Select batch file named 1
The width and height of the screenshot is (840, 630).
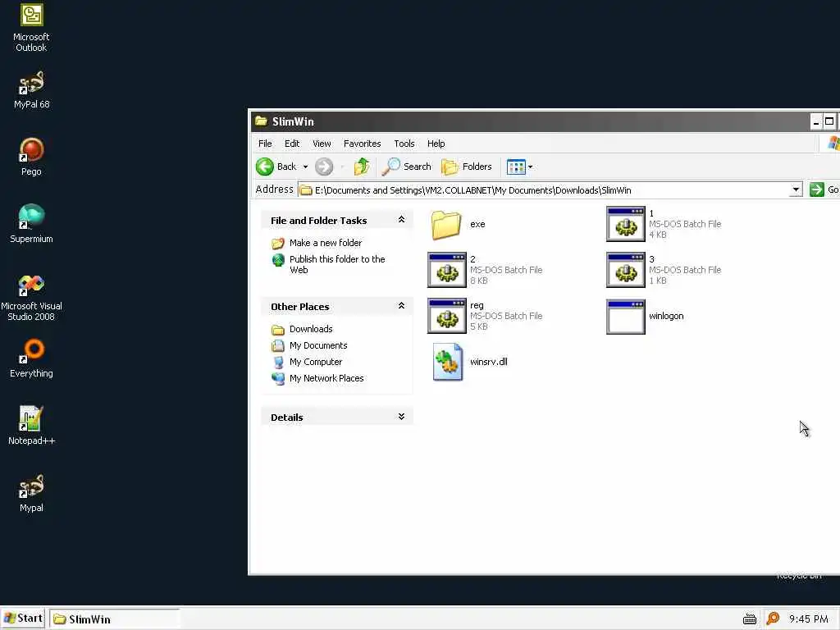point(664,224)
